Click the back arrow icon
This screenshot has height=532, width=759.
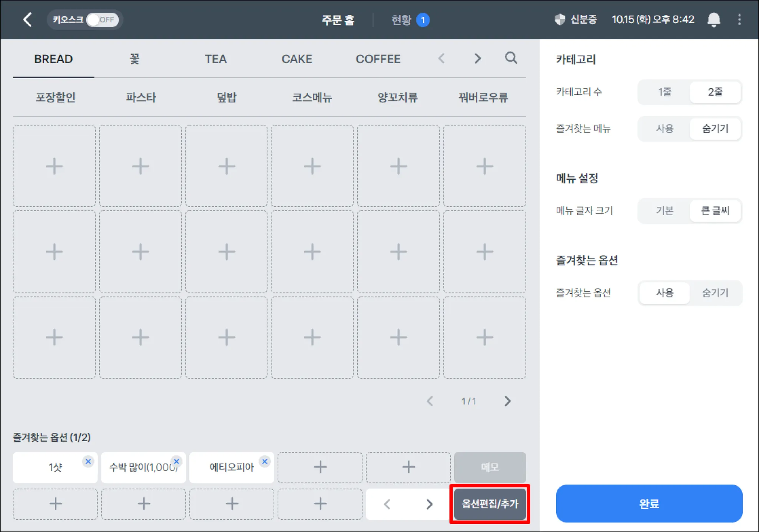[28, 20]
